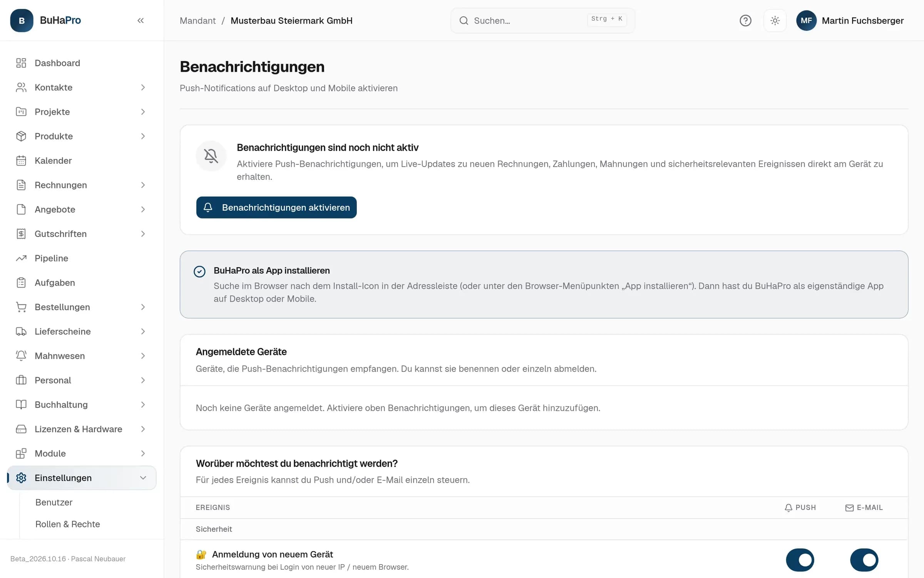The image size is (924, 578).
Task: Click the Aufgaben clipboard icon
Action: (21, 282)
